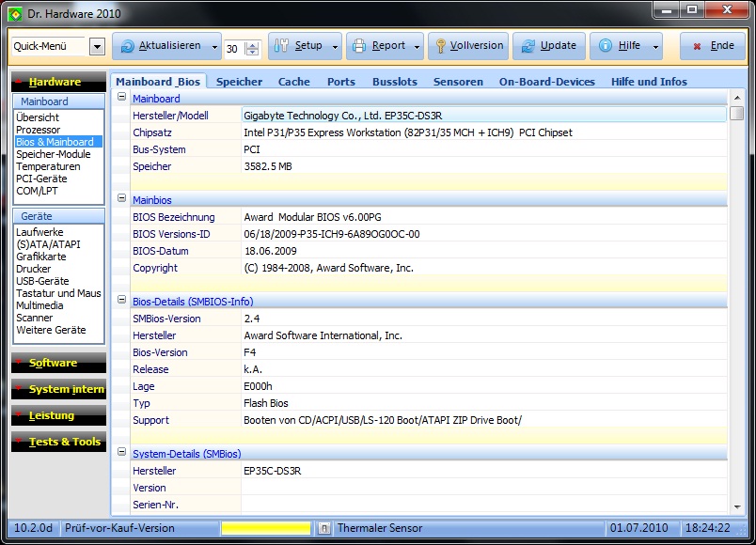Click the scrollbar up arrow

pos(736,98)
